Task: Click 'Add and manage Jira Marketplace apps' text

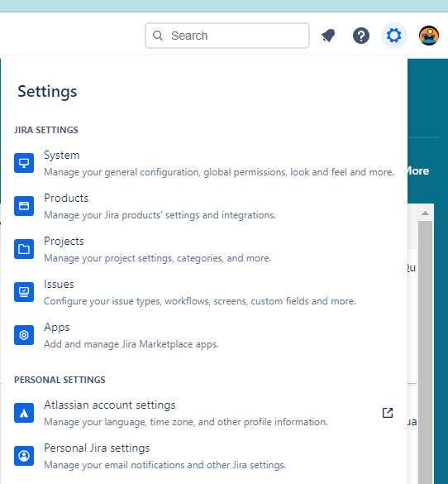Action: (131, 344)
